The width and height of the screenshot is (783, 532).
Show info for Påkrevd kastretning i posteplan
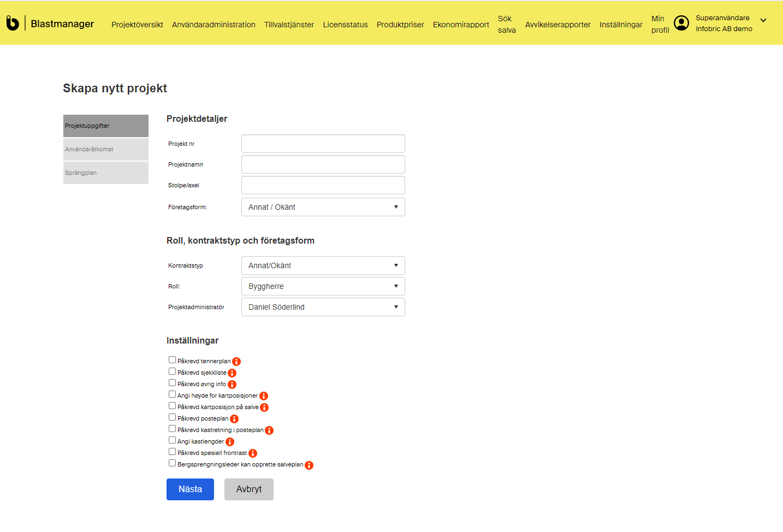point(269,430)
